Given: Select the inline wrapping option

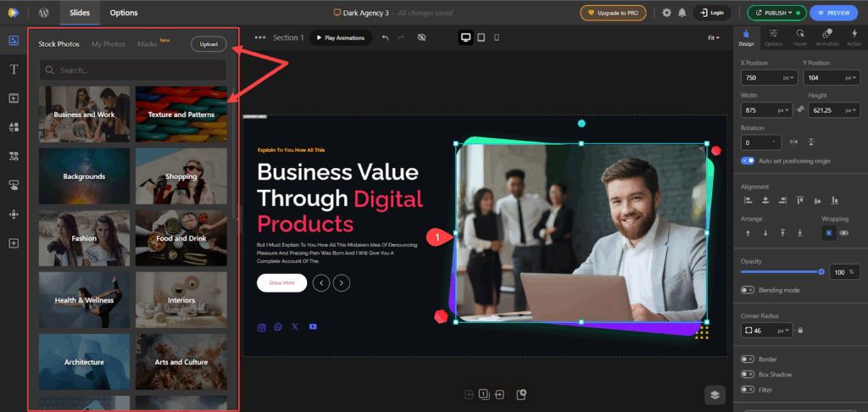Looking at the screenshot, I should [843, 233].
